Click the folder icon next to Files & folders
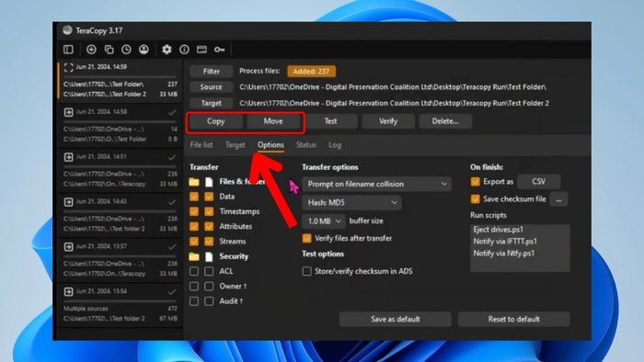 click(194, 182)
